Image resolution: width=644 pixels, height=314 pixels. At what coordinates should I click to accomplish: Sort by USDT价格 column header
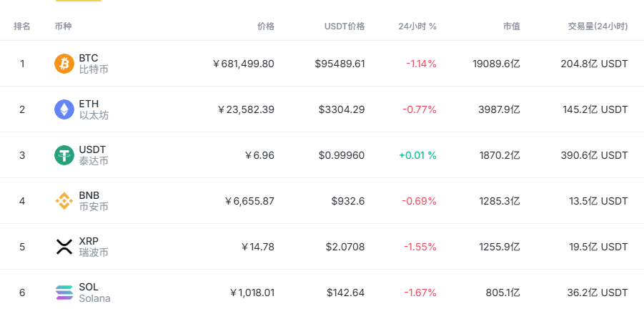tap(345, 26)
